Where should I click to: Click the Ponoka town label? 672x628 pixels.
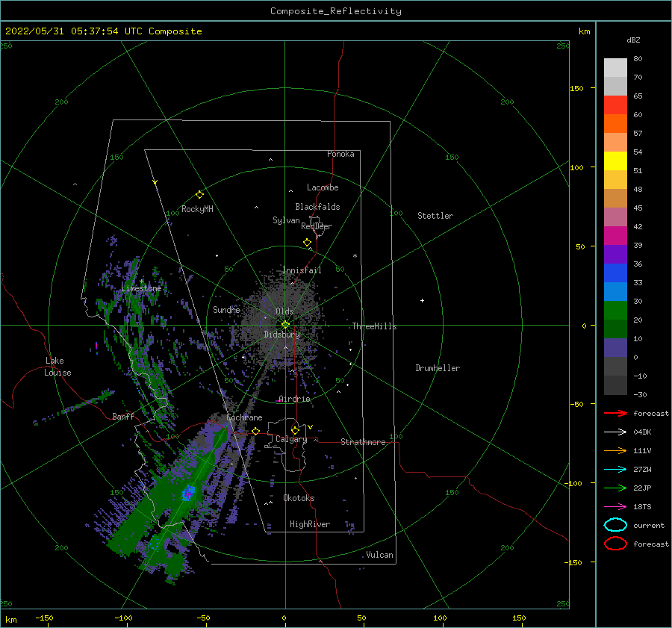tap(340, 154)
